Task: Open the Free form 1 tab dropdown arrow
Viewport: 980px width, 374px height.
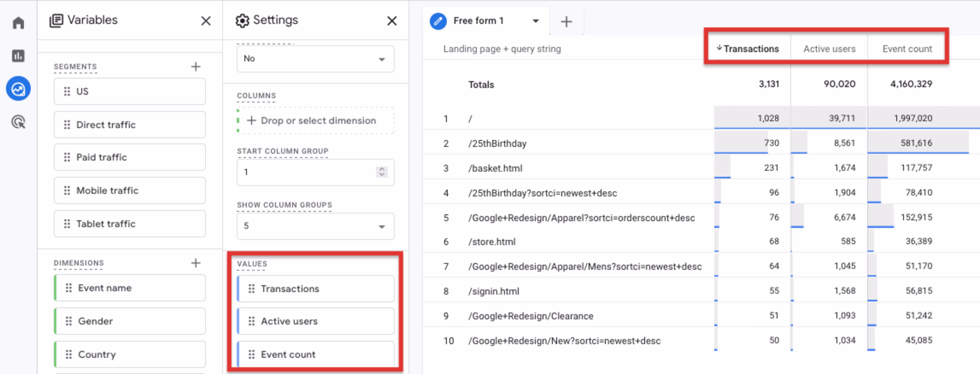Action: (x=536, y=21)
